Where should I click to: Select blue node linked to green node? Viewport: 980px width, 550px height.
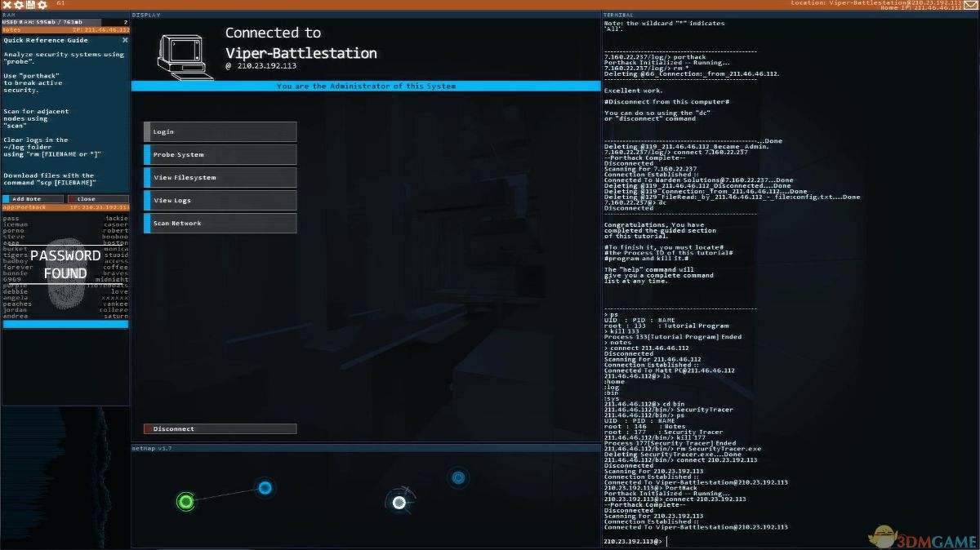[265, 488]
